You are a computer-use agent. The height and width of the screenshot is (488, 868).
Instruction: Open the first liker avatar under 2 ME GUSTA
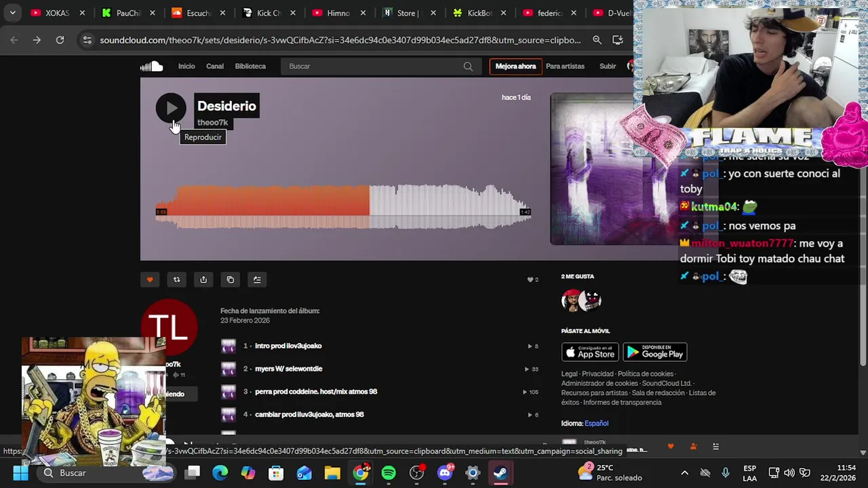(571, 300)
